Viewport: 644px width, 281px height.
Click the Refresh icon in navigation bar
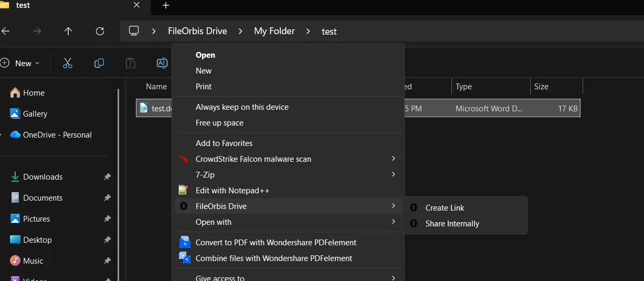tap(100, 32)
